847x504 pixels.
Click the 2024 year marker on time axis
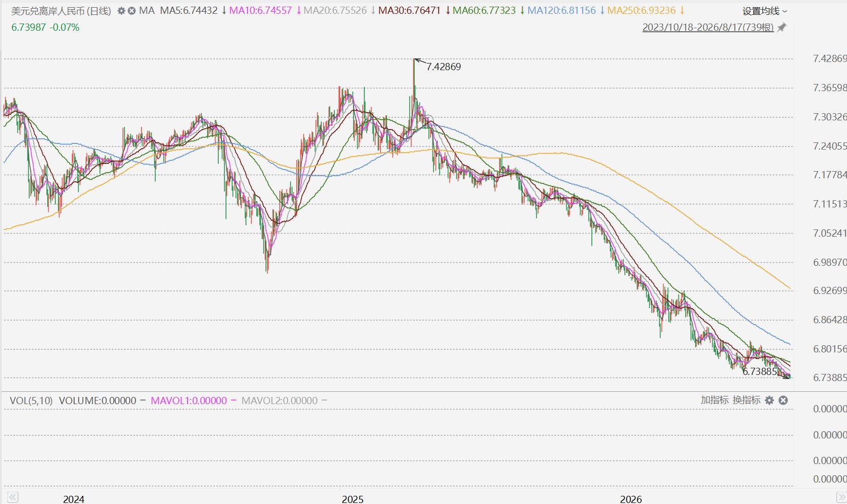click(x=74, y=499)
